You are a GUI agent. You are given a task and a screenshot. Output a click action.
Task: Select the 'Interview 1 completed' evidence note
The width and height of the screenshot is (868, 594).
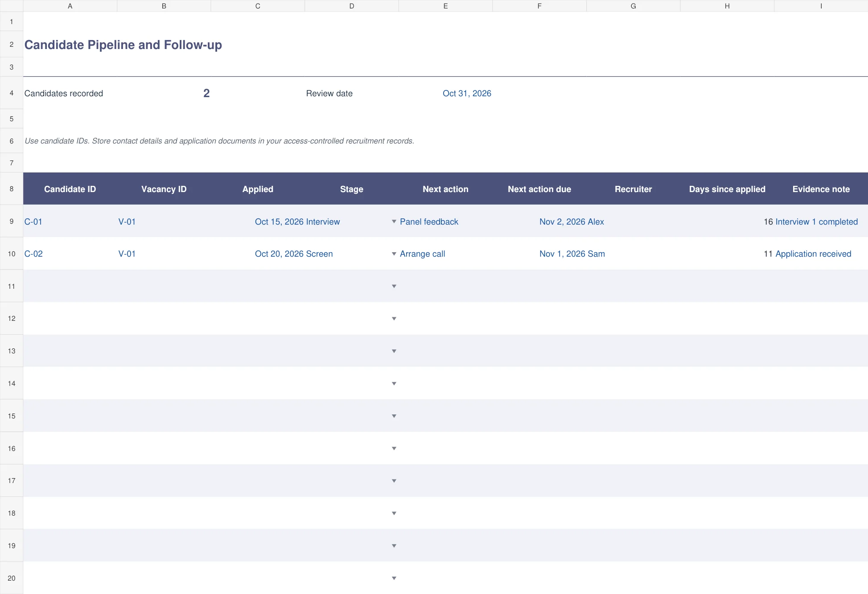pos(817,222)
